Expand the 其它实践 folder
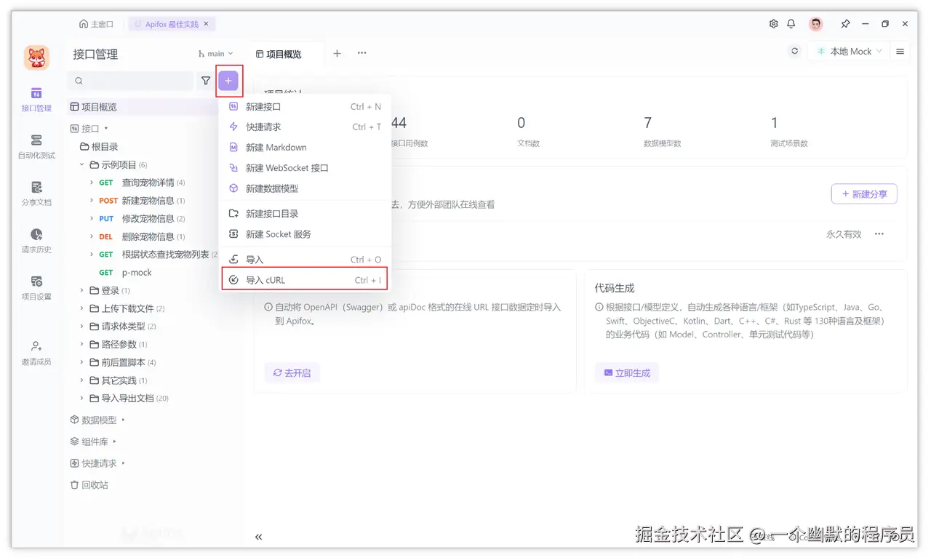The image size is (931, 560). click(82, 380)
